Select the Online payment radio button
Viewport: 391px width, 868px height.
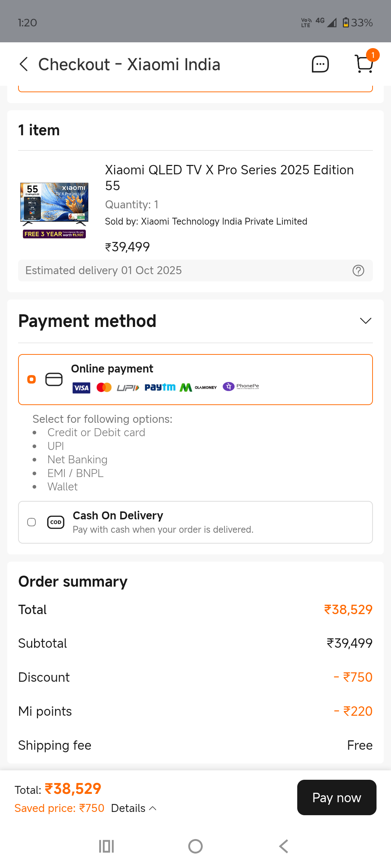click(32, 379)
